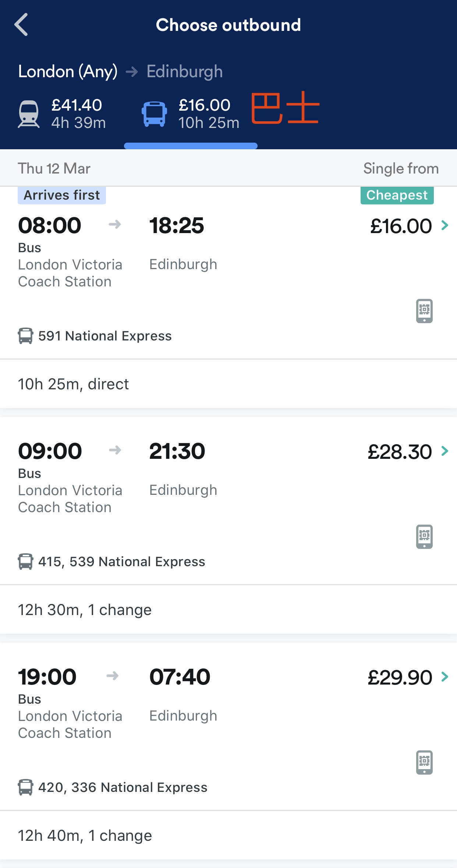Tap mobile ticket icon for 19:00 bus
The width and height of the screenshot is (457, 868).
click(424, 762)
